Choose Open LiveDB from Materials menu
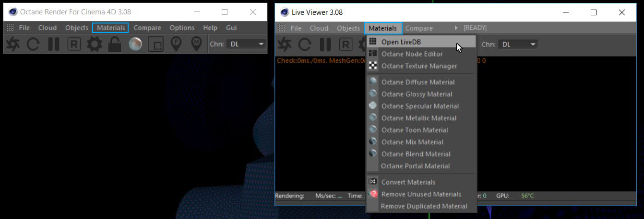 (x=421, y=42)
